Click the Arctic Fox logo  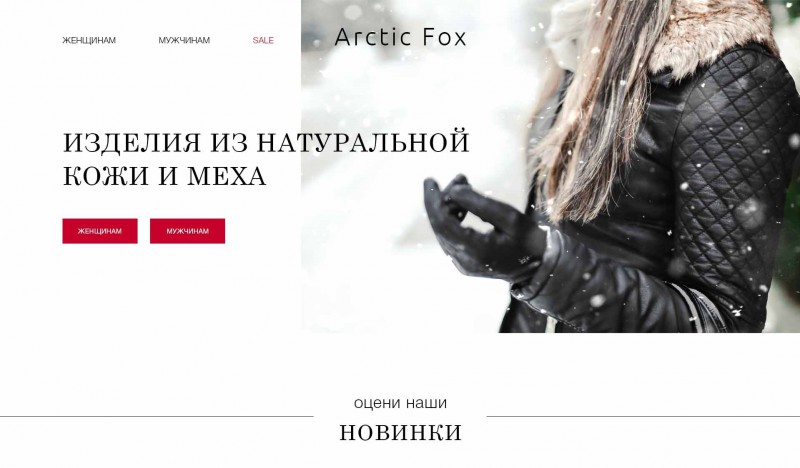pyautogui.click(x=401, y=37)
